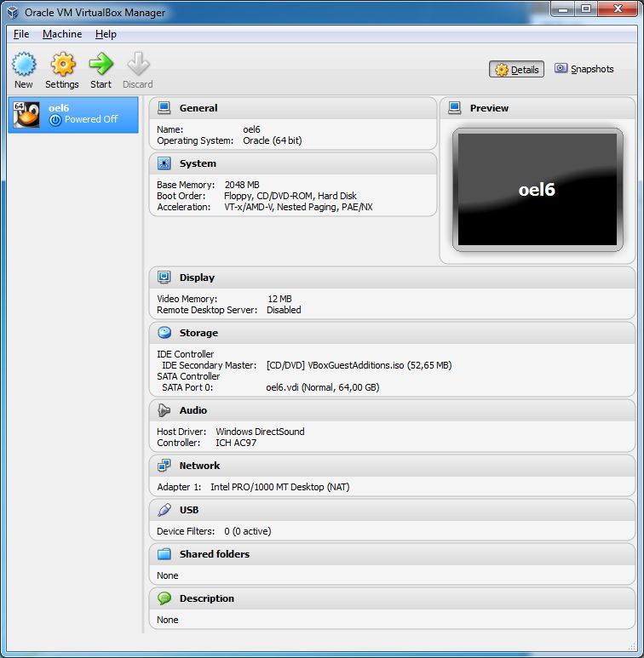
Task: Click the IDE Controller label
Action: (185, 354)
